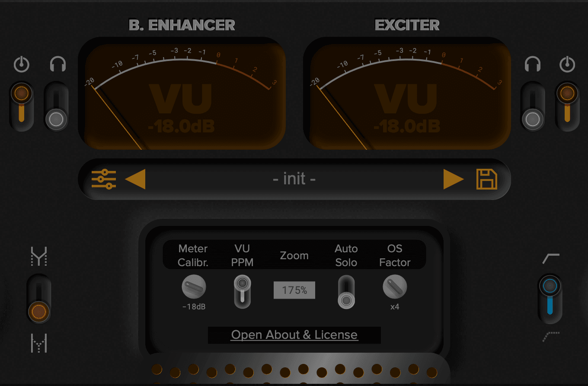Viewport: 588px width, 386px height.
Task: Choose the dotted filter slope icon
Action: [x=551, y=336]
